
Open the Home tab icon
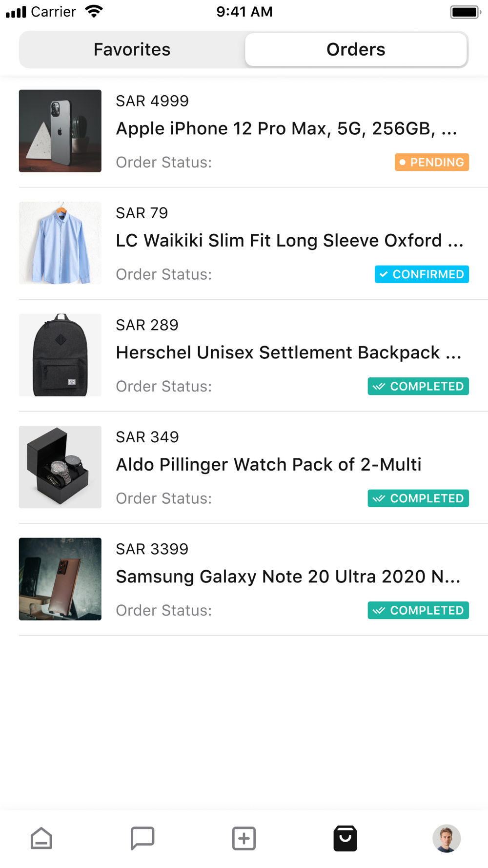41,838
